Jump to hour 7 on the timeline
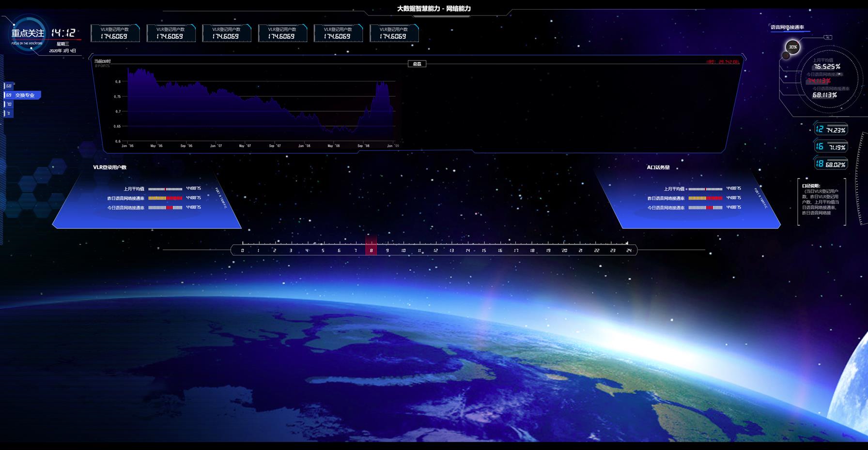Image resolution: width=868 pixels, height=450 pixels. pos(355,251)
